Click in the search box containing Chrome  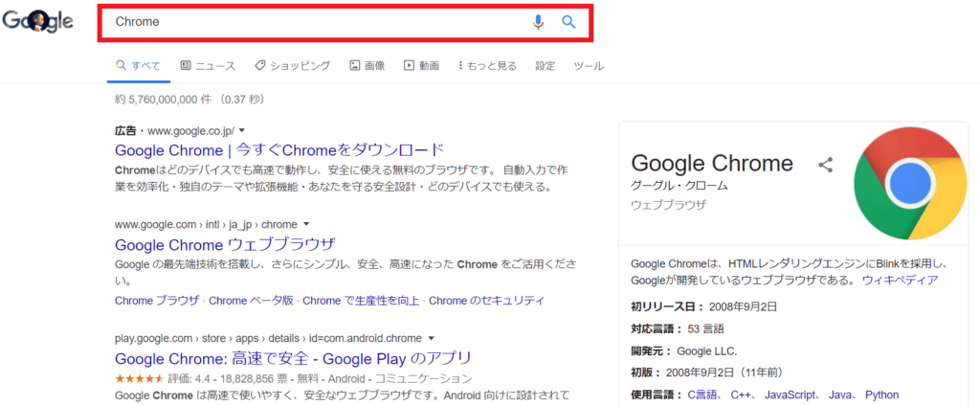[x=316, y=22]
